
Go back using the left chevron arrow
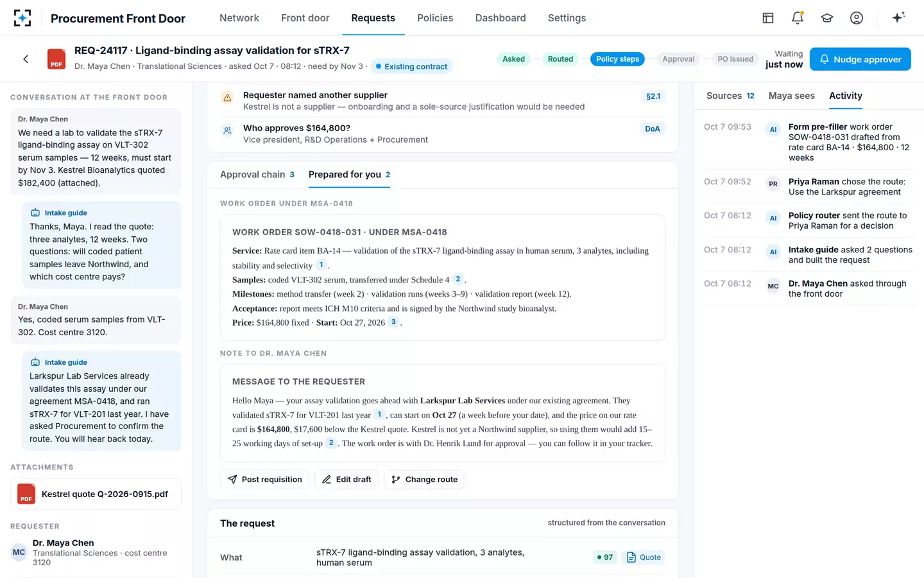tap(26, 59)
